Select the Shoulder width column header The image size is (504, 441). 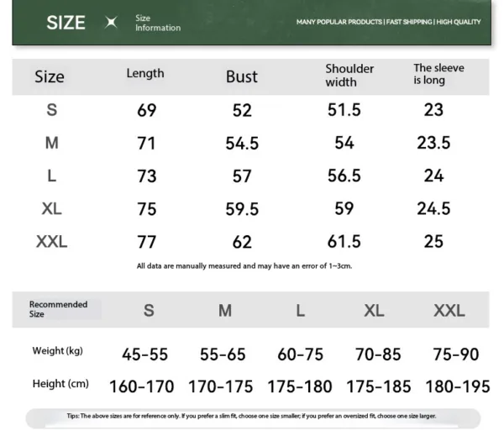click(x=349, y=75)
